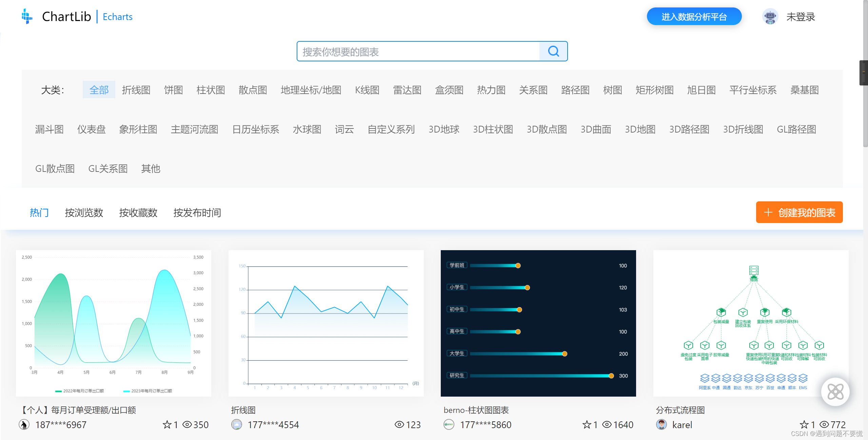Select 3D柱状图 chart category
Screen dimensions: 868x440
[x=493, y=129]
